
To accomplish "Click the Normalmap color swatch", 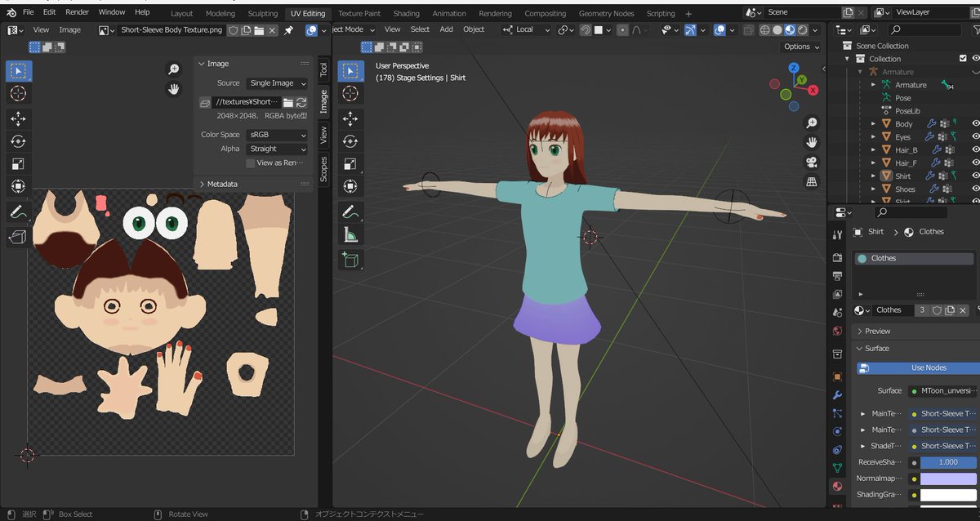I will pyautogui.click(x=949, y=479).
